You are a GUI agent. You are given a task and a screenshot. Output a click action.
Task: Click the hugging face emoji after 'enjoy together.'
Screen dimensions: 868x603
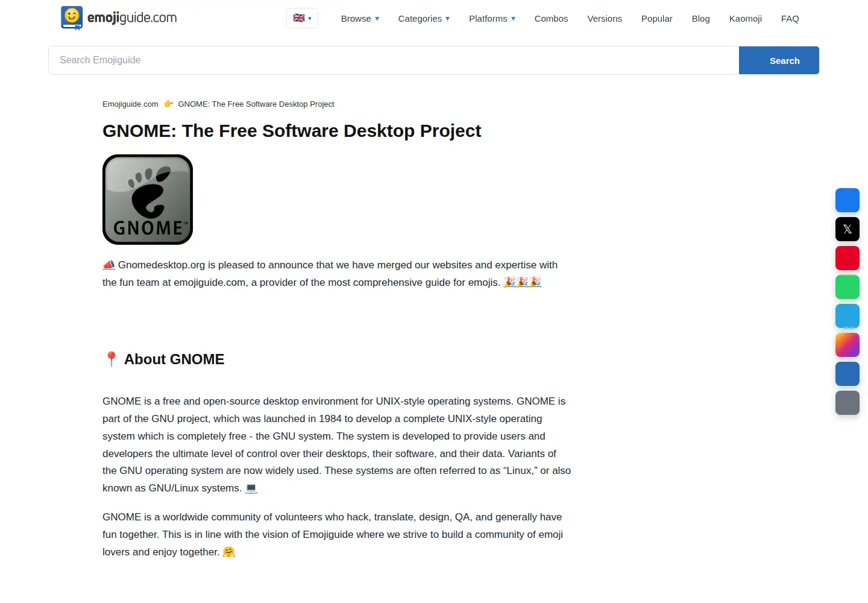229,552
